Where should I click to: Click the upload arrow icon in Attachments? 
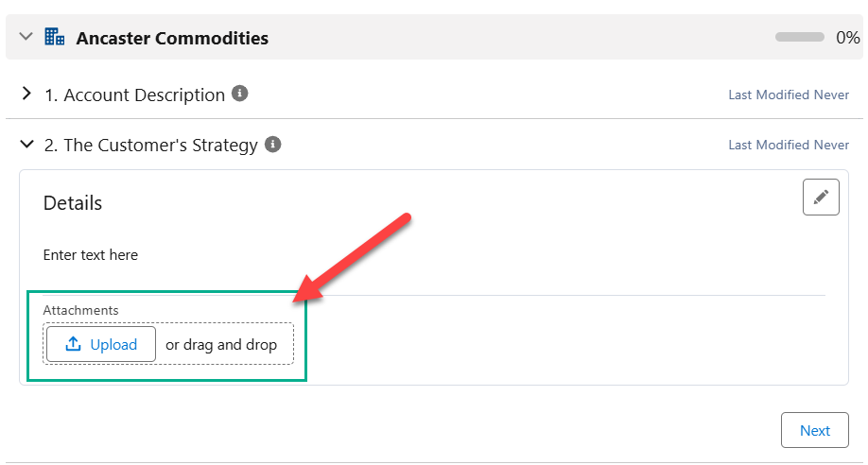(x=73, y=345)
